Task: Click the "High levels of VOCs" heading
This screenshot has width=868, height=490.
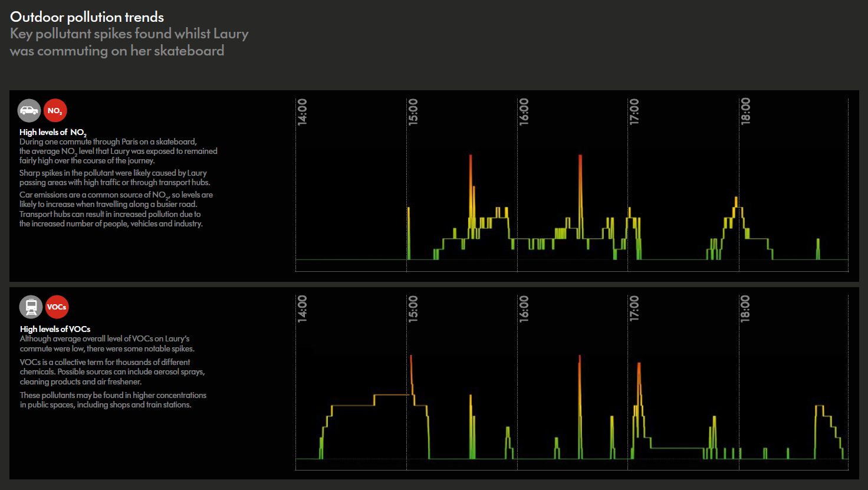Action: (55, 329)
